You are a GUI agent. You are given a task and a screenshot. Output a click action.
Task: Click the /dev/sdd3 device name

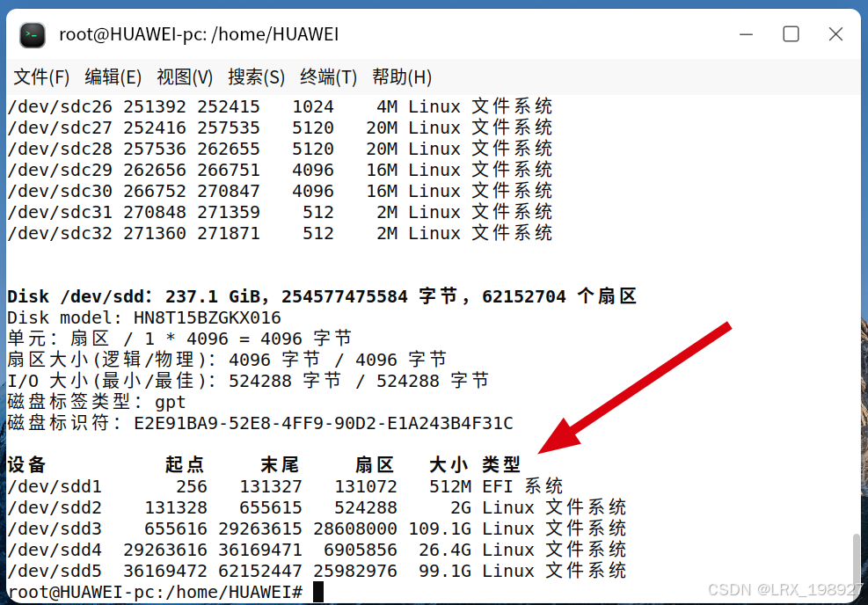[55, 528]
